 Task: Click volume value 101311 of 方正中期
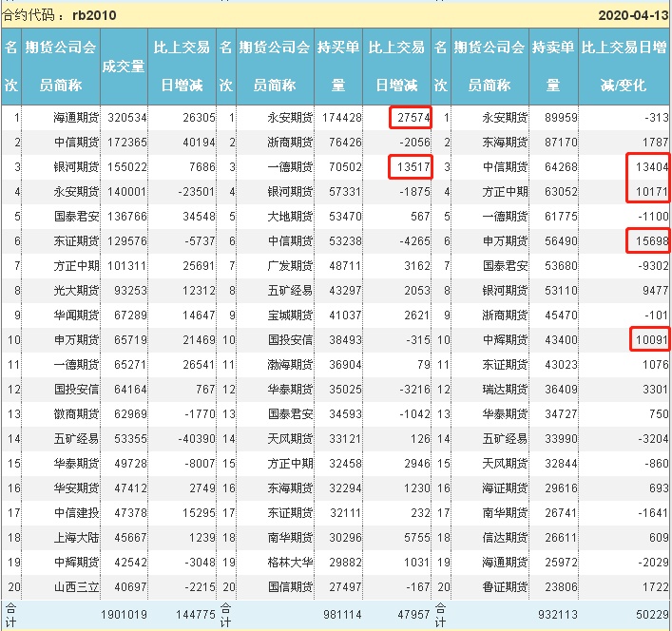[x=126, y=266]
